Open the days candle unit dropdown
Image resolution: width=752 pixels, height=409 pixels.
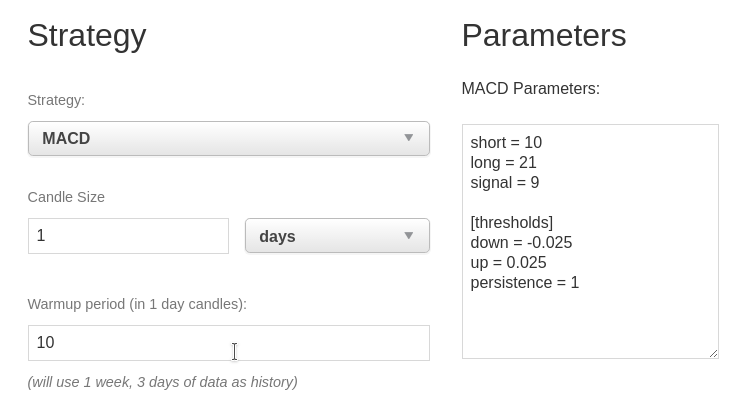(336, 236)
